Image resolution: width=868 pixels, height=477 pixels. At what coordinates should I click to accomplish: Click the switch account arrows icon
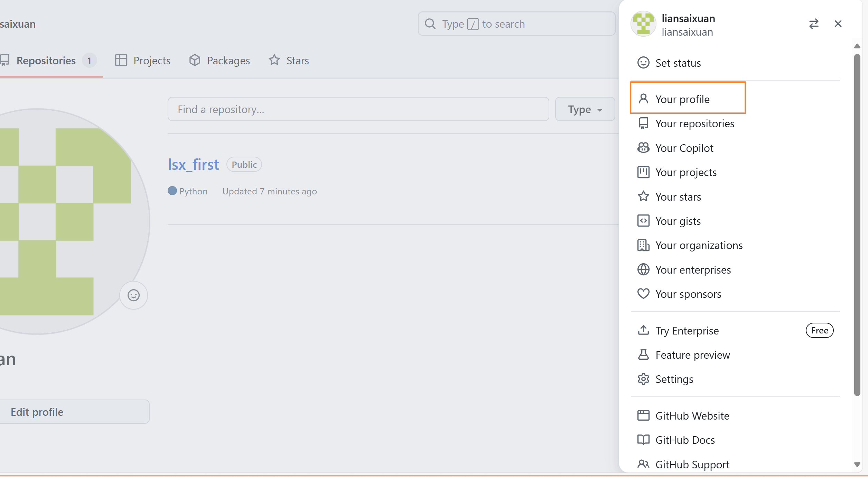coord(813,24)
